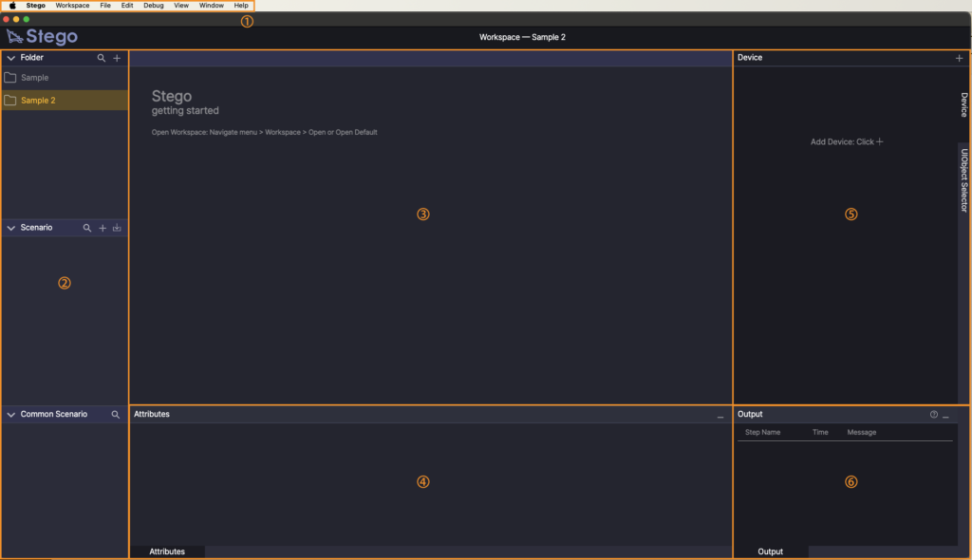Click the Scenario import icon

click(x=117, y=229)
